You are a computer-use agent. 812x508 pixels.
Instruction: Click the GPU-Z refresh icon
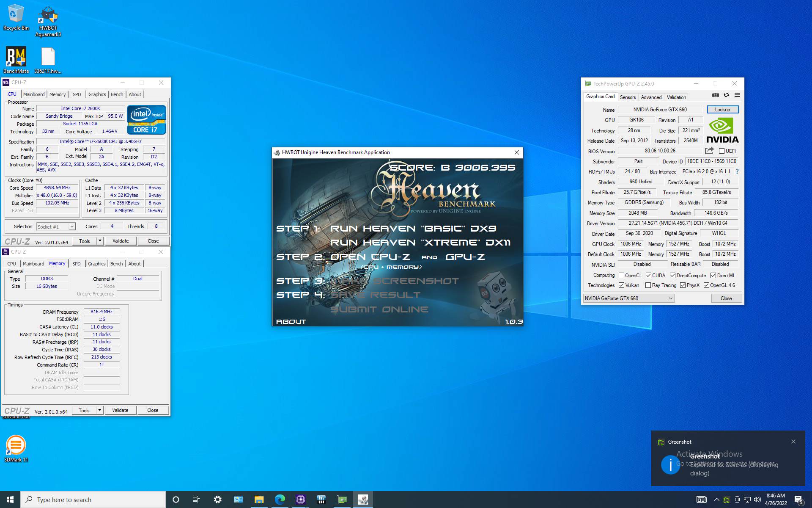726,95
